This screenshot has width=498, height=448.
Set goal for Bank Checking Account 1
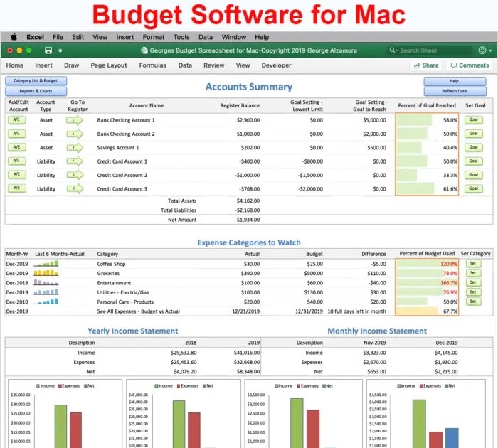click(x=474, y=119)
